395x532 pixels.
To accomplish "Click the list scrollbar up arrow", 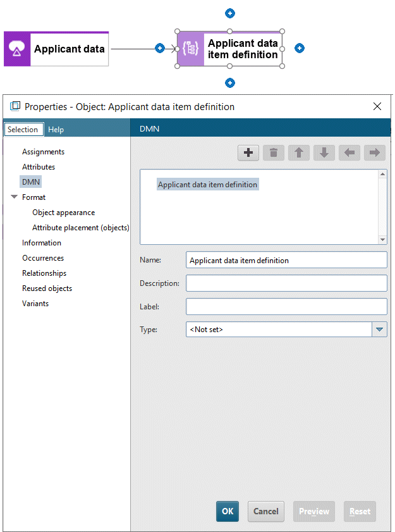I will (382, 174).
